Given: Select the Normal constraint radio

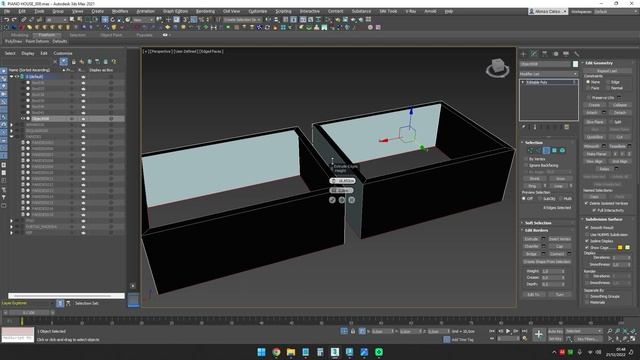Looking at the screenshot, I should (x=608, y=88).
